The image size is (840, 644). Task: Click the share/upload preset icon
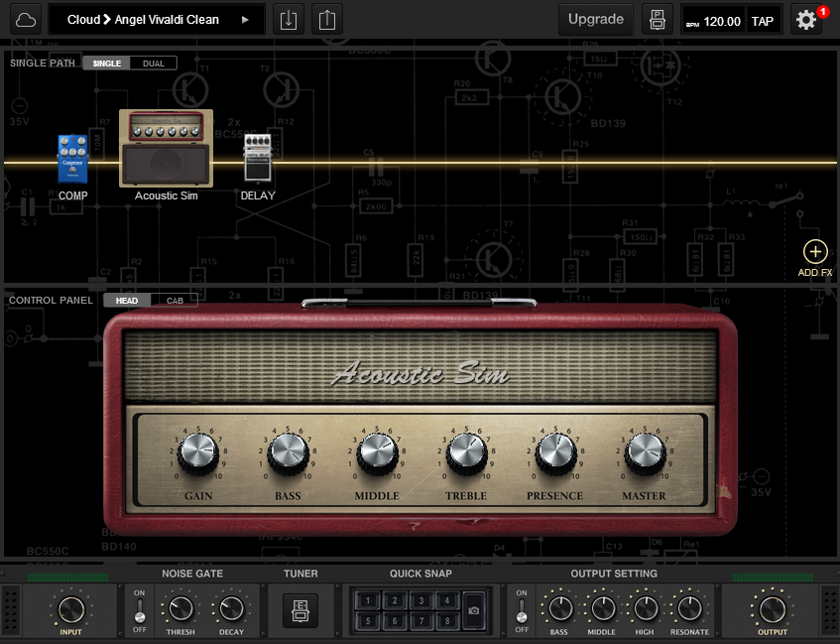pos(327,20)
